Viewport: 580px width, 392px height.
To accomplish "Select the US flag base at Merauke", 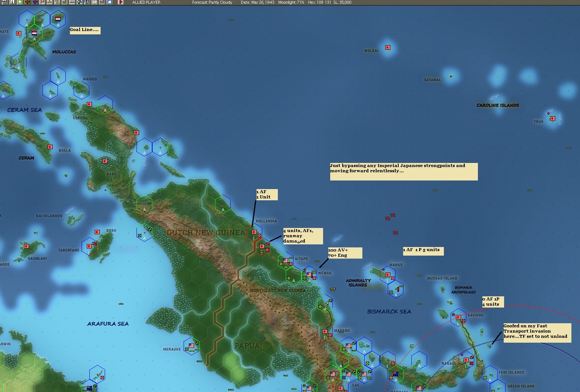I will point(192,346).
